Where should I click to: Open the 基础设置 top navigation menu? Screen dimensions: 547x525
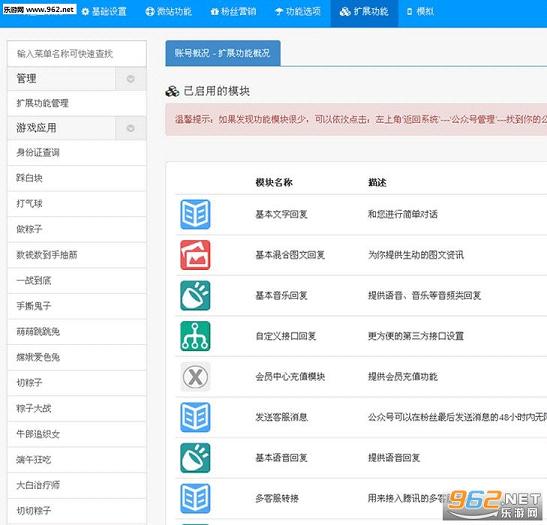tap(104, 12)
